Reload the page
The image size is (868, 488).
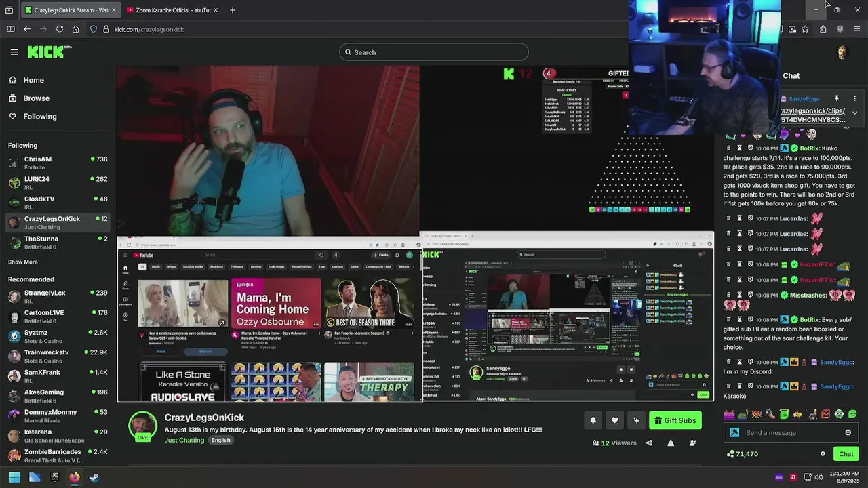(60, 29)
